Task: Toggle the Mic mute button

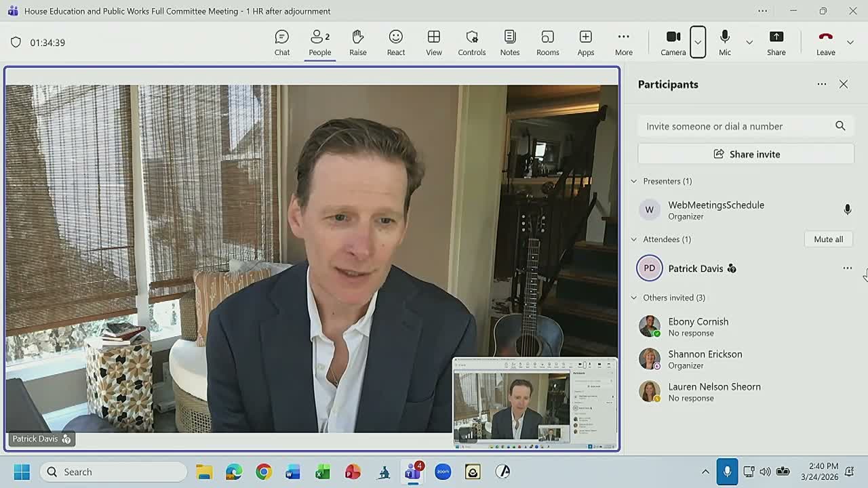Action: tap(725, 43)
